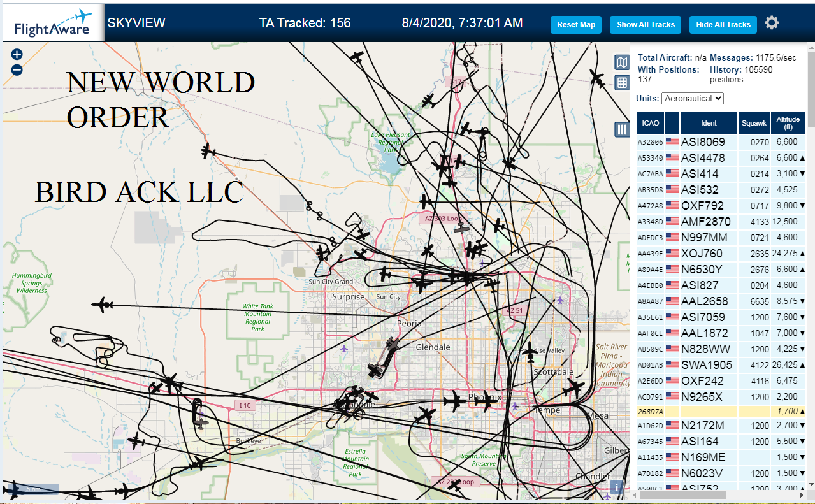Open the settings gear icon

[772, 23]
